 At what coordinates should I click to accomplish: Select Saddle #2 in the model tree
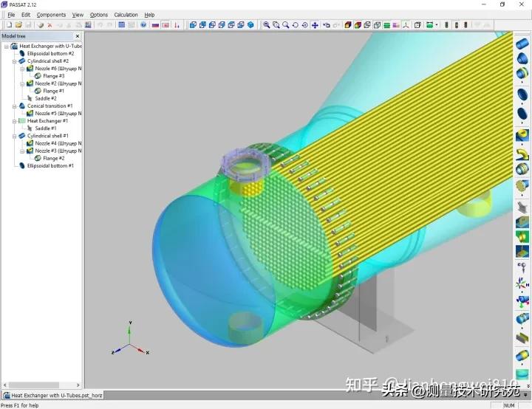[46, 99]
